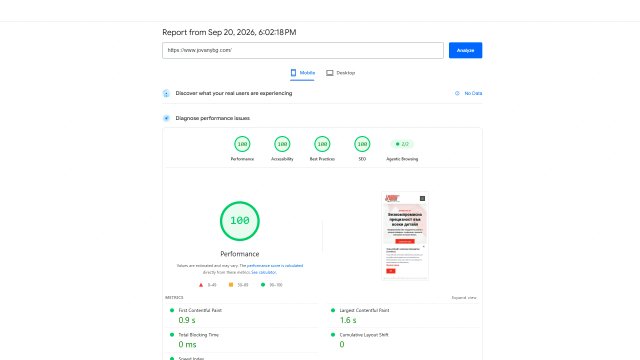Image resolution: width=640 pixels, height=360 pixels.
Task: Toggle Expand view for metrics
Action: coord(464,298)
